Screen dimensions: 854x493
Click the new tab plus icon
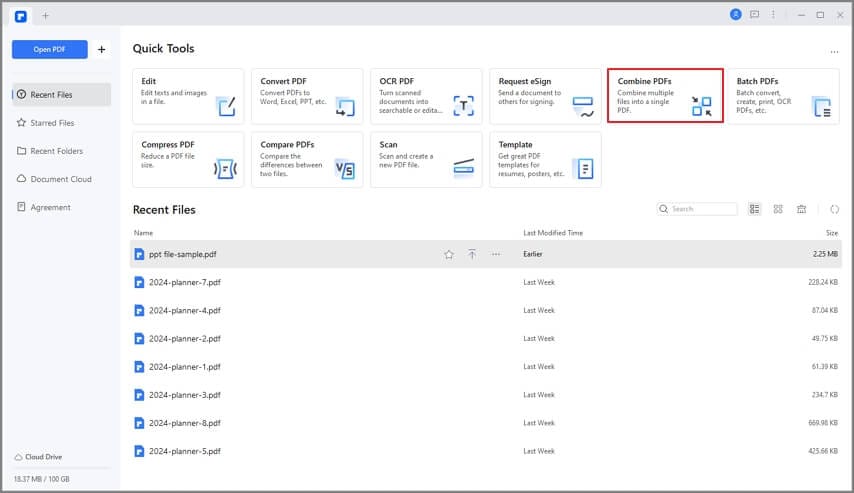[45, 15]
